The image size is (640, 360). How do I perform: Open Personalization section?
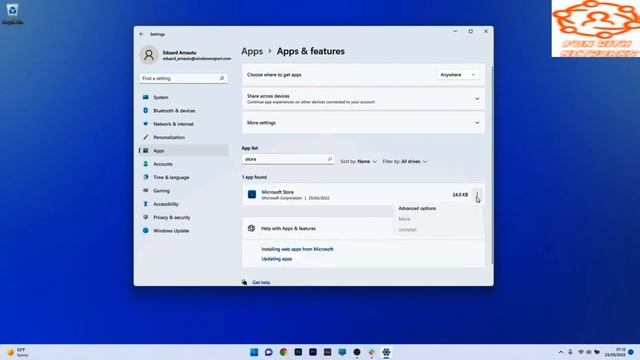[183, 137]
